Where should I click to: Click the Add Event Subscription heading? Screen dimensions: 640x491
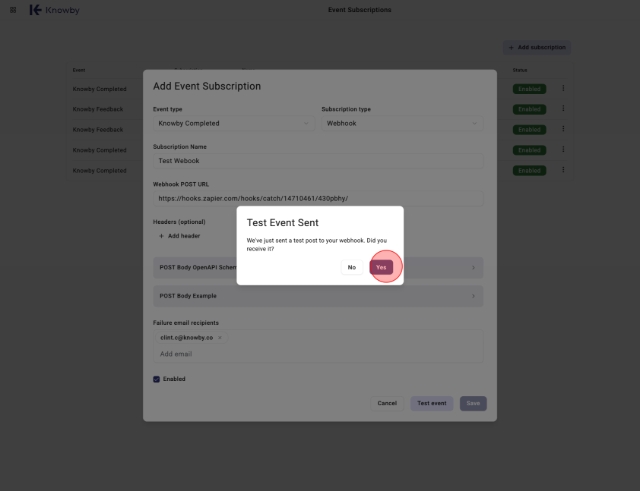point(207,86)
